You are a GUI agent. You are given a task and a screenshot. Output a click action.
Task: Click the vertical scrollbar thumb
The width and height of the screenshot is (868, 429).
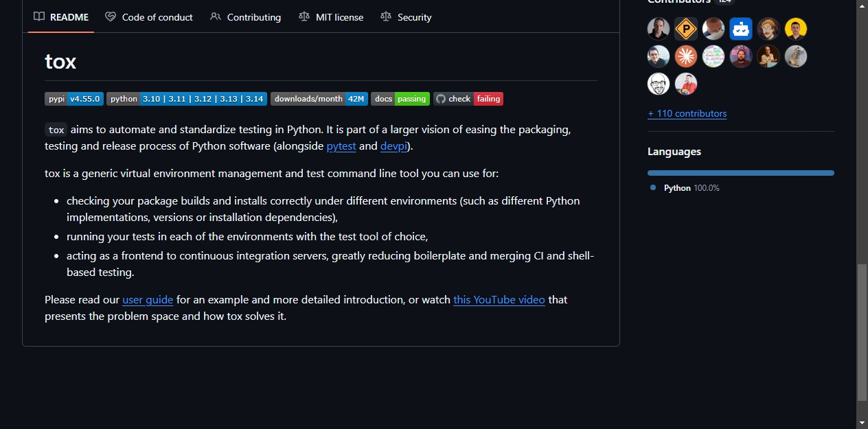(862, 332)
